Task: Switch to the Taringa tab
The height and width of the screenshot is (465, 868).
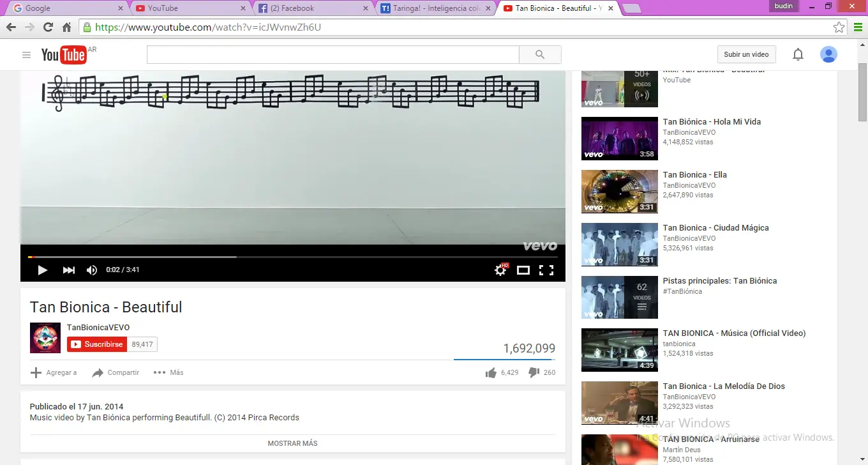Action: point(435,8)
